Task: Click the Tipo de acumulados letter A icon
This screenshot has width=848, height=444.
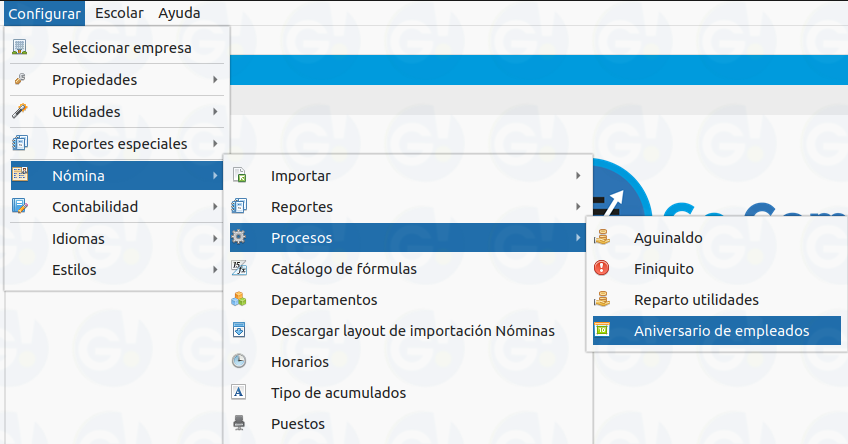Action: click(238, 392)
